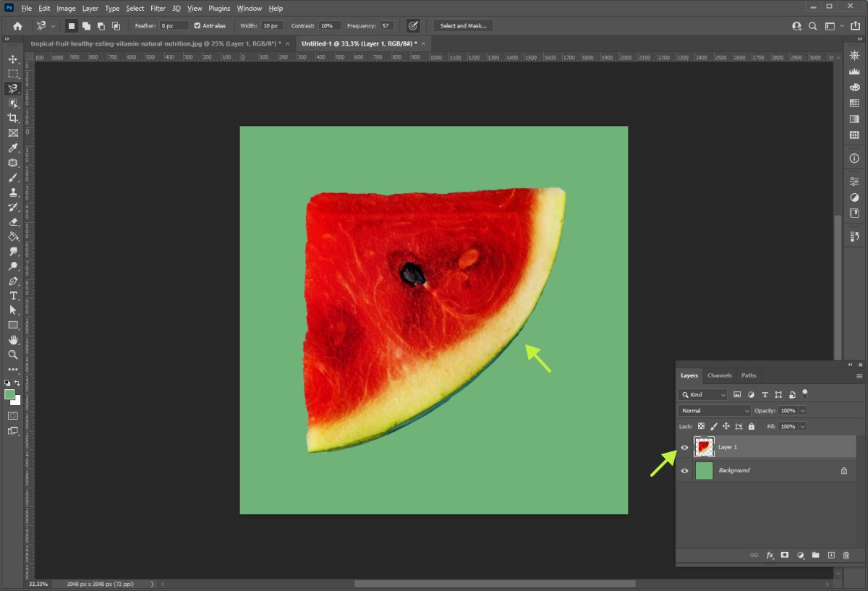Select the Crop tool
868x591 pixels.
point(13,118)
